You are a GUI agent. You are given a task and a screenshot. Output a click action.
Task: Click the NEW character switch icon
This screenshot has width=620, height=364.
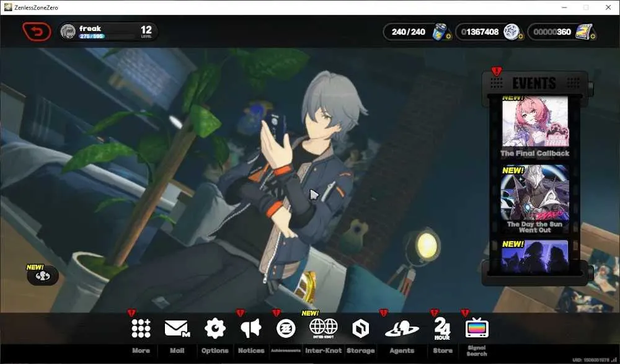pyautogui.click(x=43, y=276)
